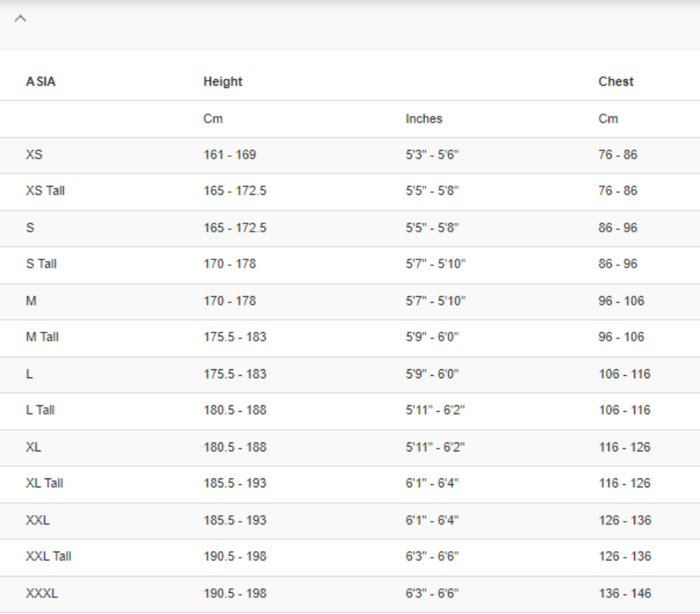Click the S Tall size label
The width and height of the screenshot is (700, 614).
(41, 264)
